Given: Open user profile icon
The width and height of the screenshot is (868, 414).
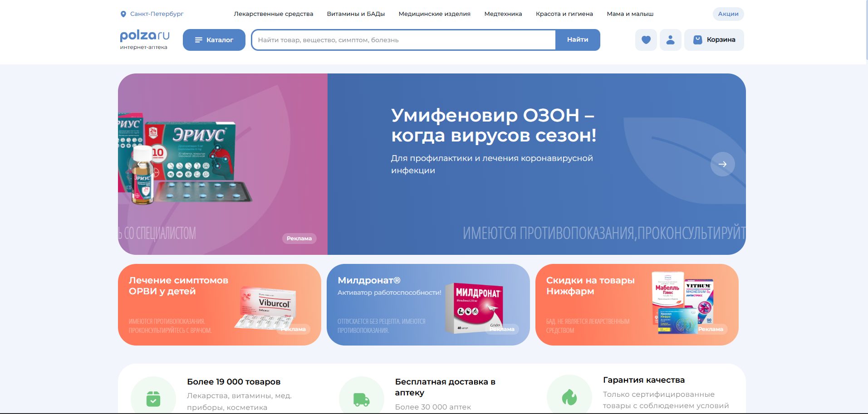Looking at the screenshot, I should (670, 40).
